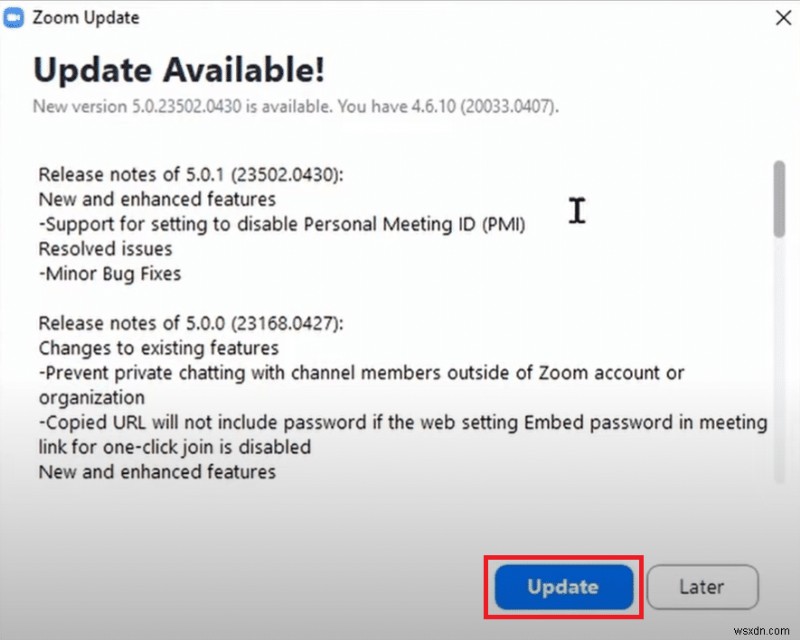This screenshot has width=800, height=640.
Task: Click the "link for one-click join is disabled" line
Action: 175,446
